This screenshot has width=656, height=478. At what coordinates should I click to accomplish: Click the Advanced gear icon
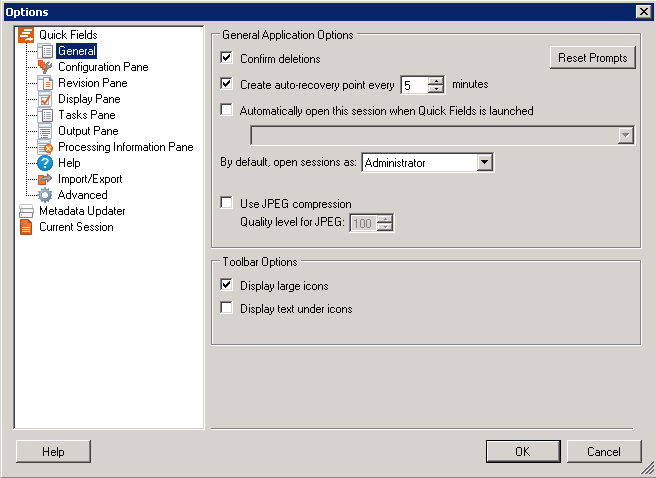(x=45, y=195)
